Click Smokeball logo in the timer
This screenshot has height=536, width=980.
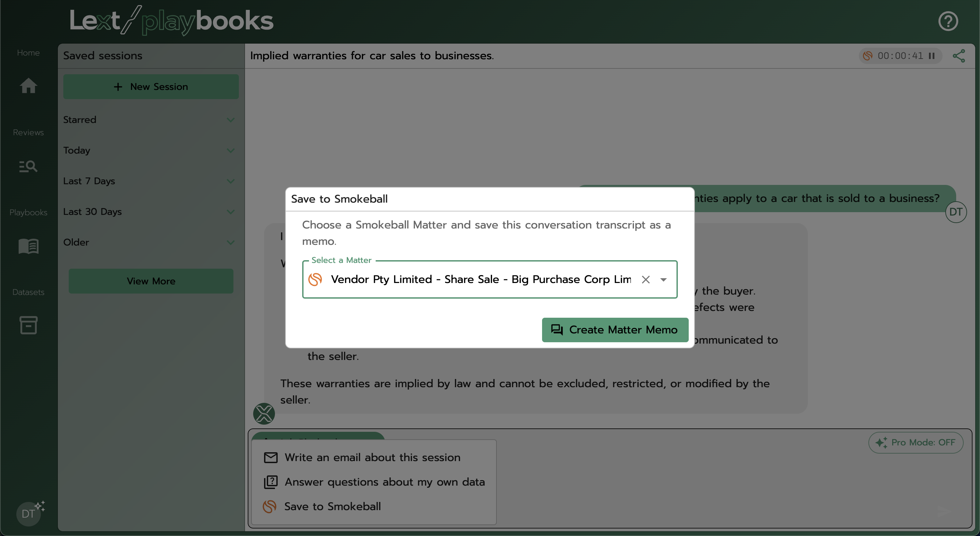(867, 56)
